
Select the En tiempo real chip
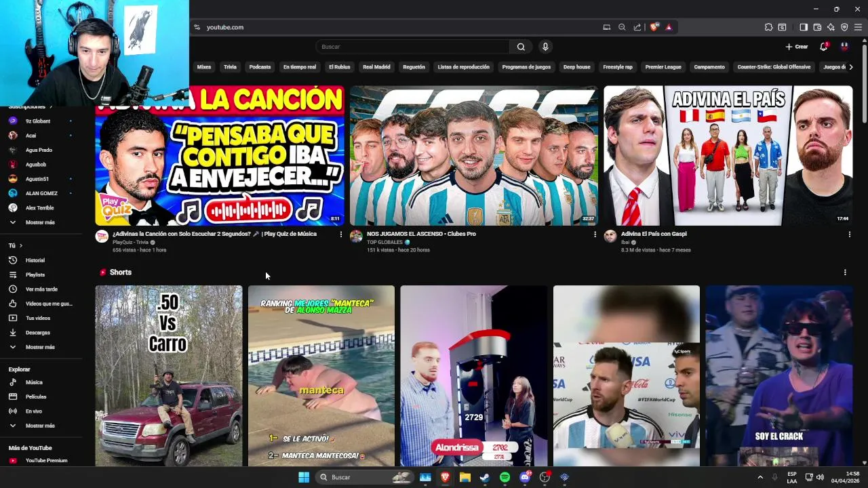point(300,67)
